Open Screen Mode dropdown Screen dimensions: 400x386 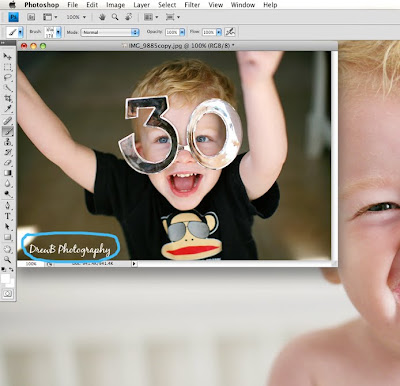coord(173,17)
